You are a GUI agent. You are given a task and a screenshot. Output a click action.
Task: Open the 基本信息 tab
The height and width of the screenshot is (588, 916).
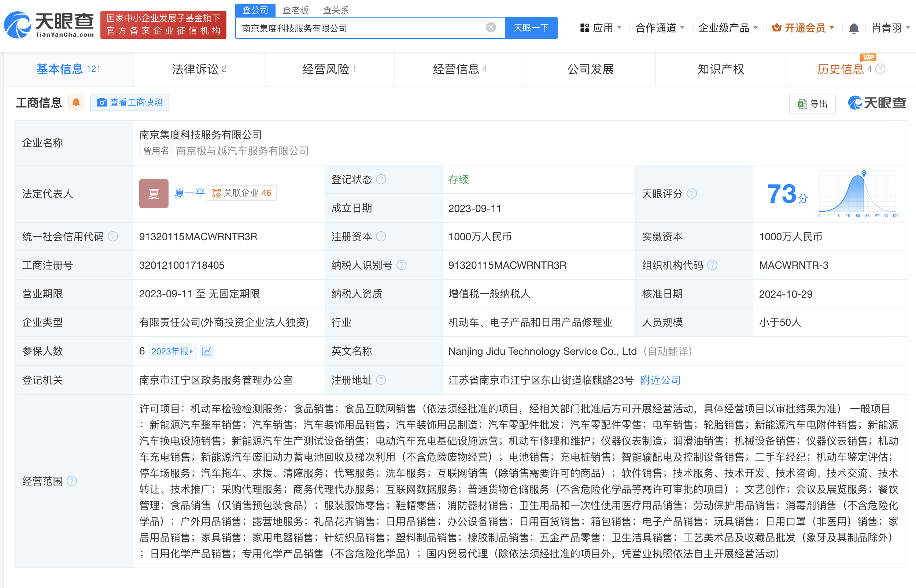pos(69,69)
